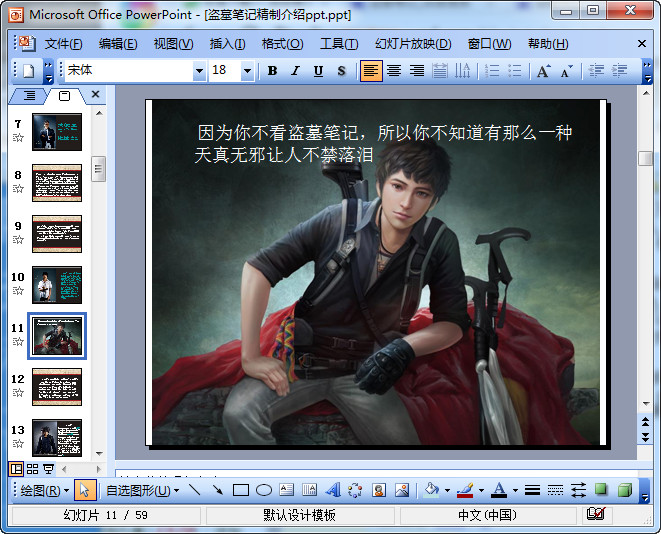
Task: Insert horizontal Text Box
Action: (x=287, y=490)
